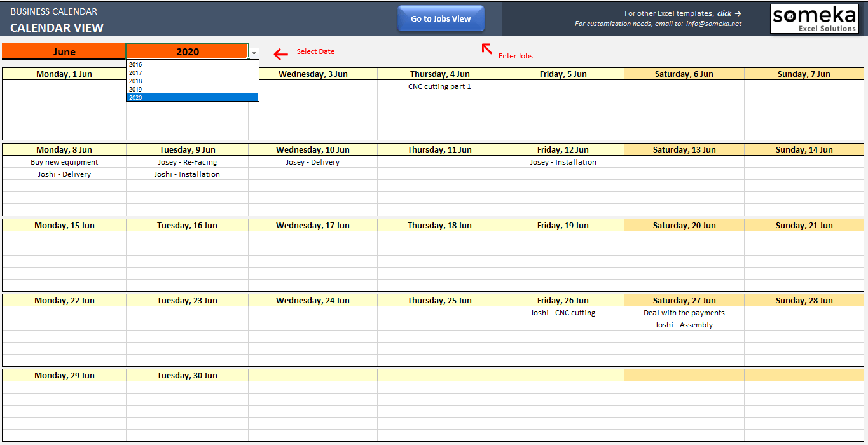Toggle the year dropdown arrow
Screen dimensions: 868x445
tap(254, 53)
